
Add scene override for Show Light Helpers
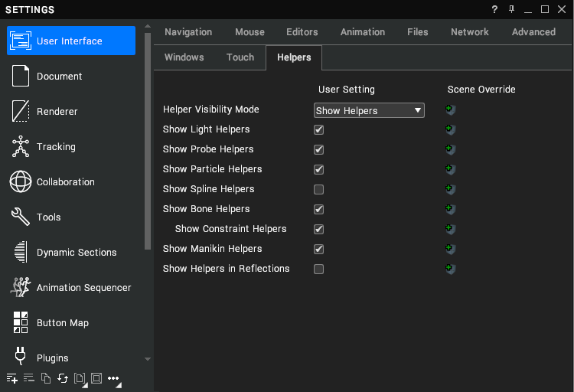pos(451,129)
